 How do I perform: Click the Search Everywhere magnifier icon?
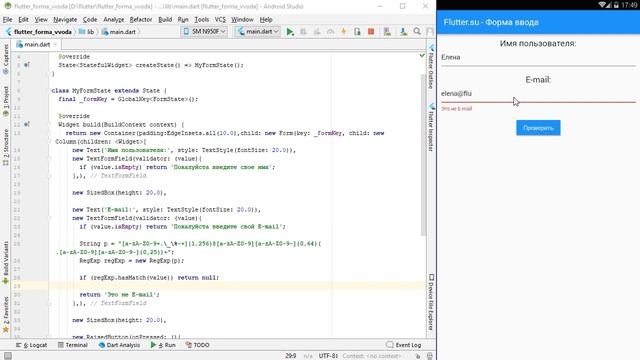click(417, 31)
